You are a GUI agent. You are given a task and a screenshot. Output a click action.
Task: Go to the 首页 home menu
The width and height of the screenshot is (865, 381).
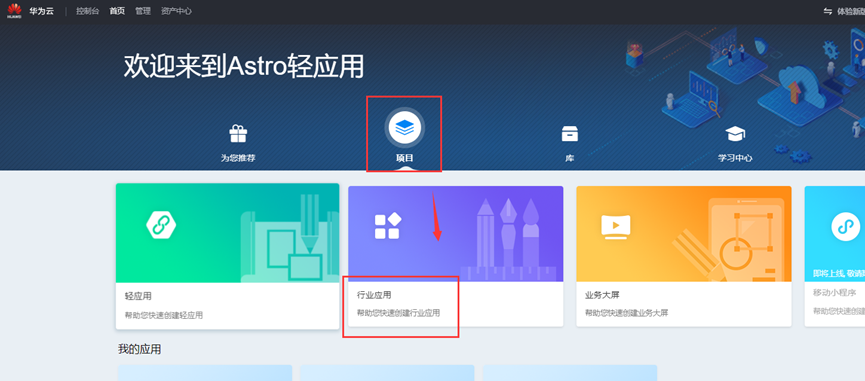[117, 11]
